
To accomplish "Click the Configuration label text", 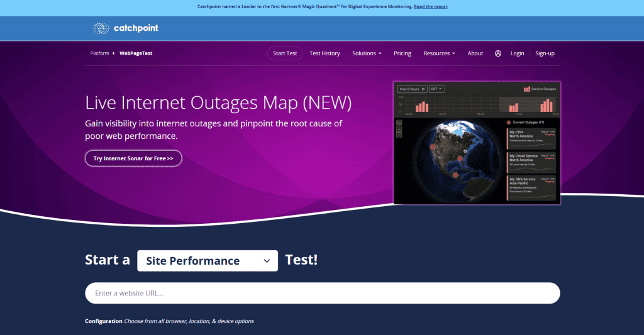I will point(104,321).
